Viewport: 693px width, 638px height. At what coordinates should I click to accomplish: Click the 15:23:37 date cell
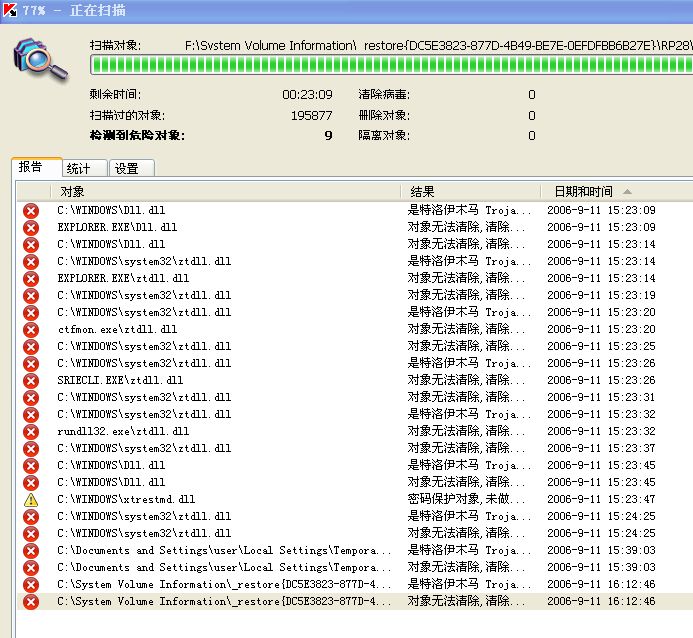click(601, 448)
